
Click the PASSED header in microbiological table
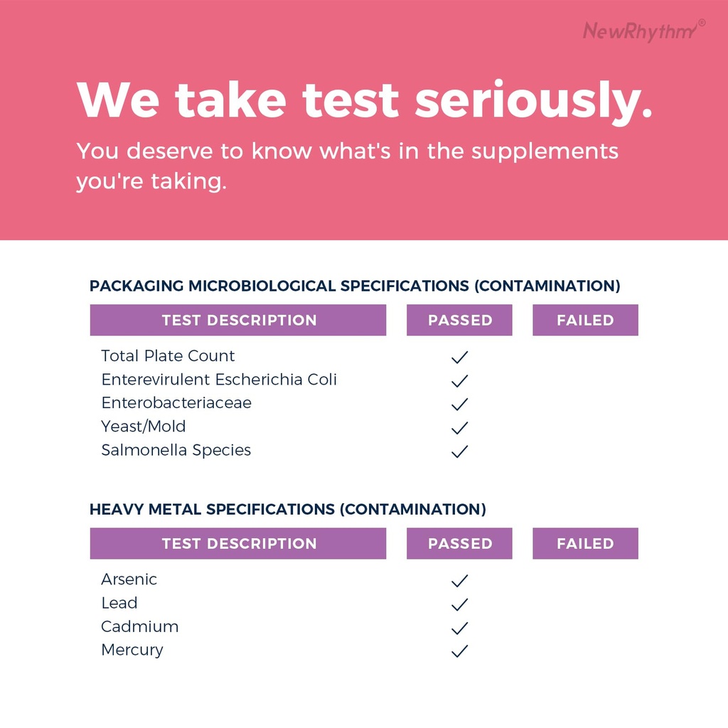(459, 320)
